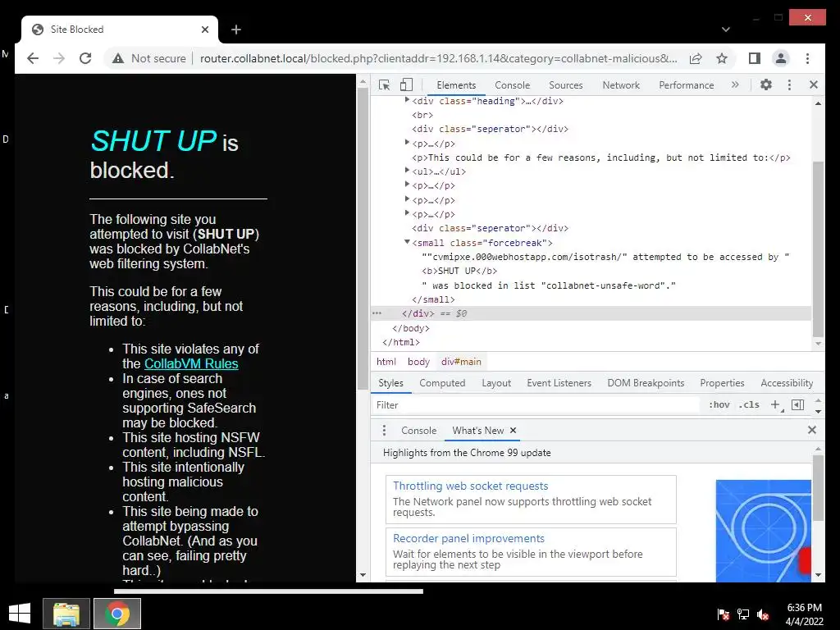
Task: Expand the first collapsed p node
Action: coord(407,143)
